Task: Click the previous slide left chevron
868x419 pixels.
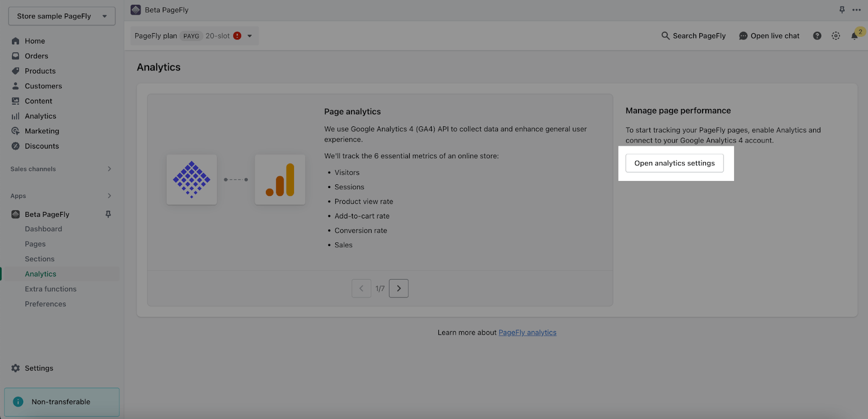Action: pos(361,288)
